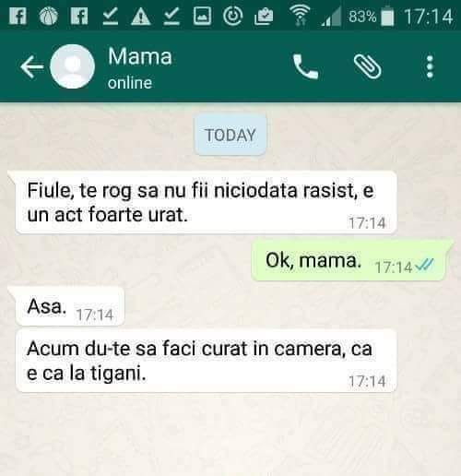Select the 'Fiule, te rog' message bubble
Viewport: 461px width, 476px height.
coord(203,203)
